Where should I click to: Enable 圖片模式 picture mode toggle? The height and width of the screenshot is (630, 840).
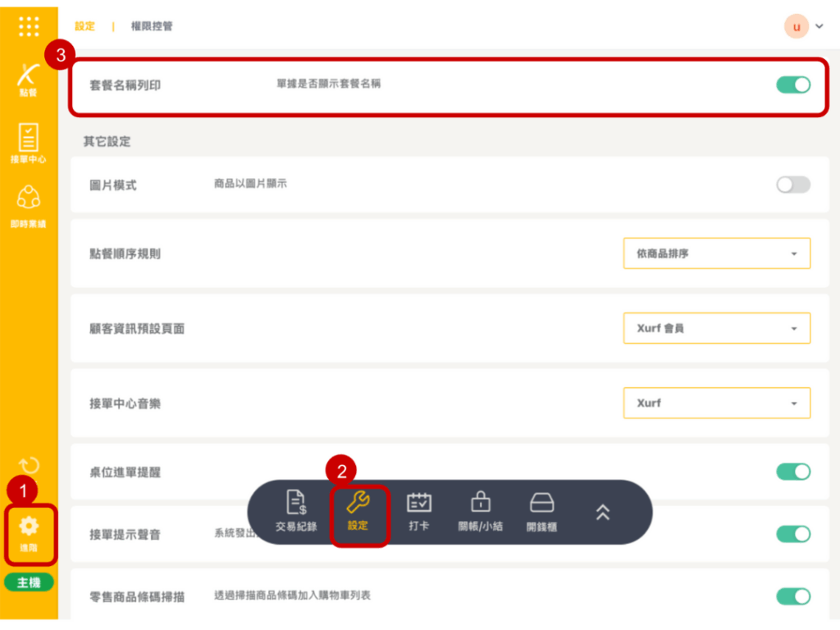click(792, 185)
